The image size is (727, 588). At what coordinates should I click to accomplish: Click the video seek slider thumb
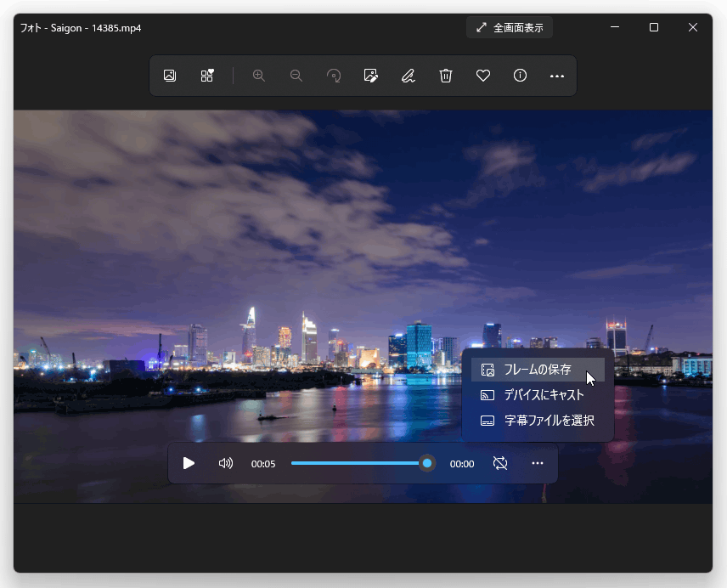[427, 463]
